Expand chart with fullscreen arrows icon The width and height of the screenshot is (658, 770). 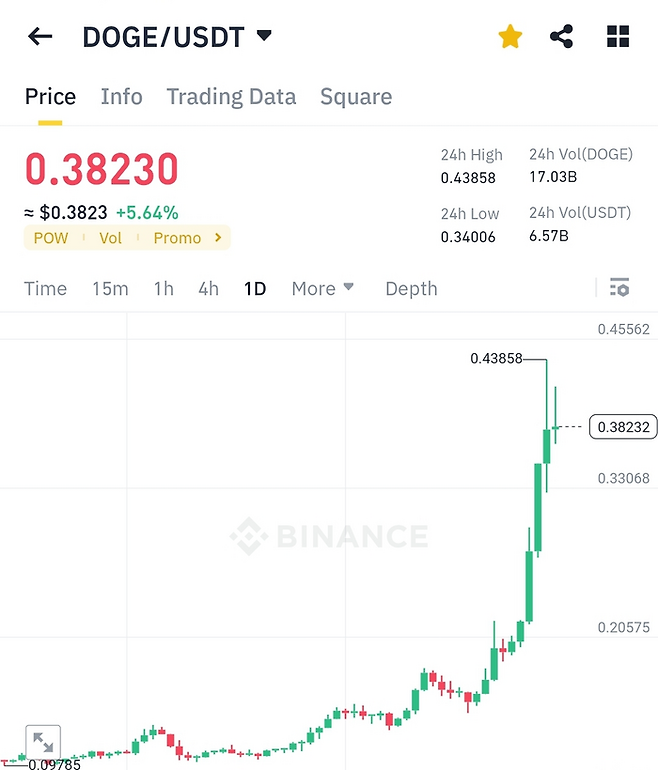coord(43,742)
